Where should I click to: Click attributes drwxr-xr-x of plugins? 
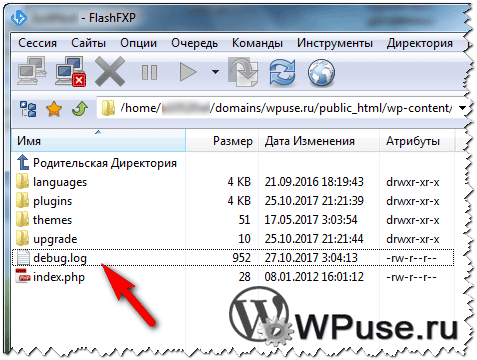point(413,201)
